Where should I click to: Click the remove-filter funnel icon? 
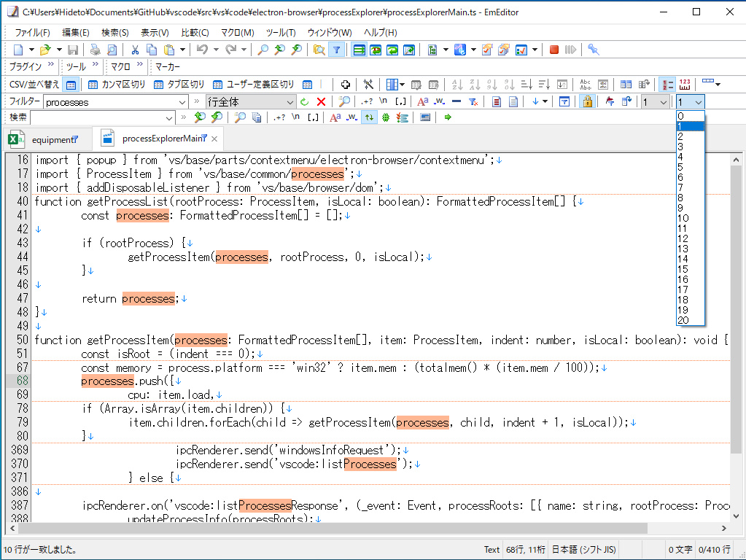tap(475, 101)
